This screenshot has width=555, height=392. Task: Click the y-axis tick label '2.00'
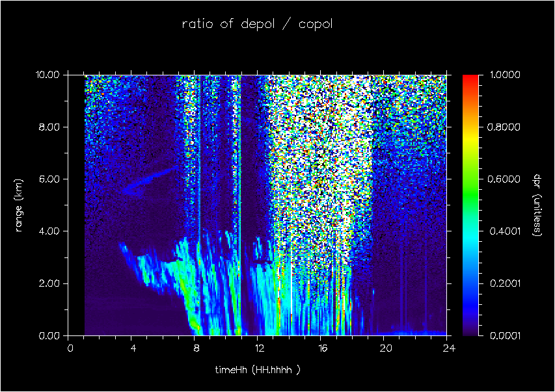click(49, 283)
